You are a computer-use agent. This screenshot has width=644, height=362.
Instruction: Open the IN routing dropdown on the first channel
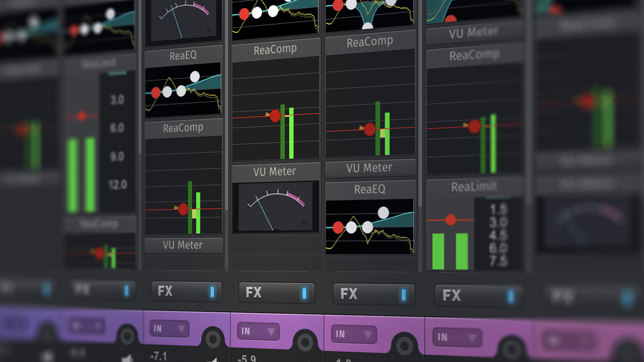tap(169, 328)
